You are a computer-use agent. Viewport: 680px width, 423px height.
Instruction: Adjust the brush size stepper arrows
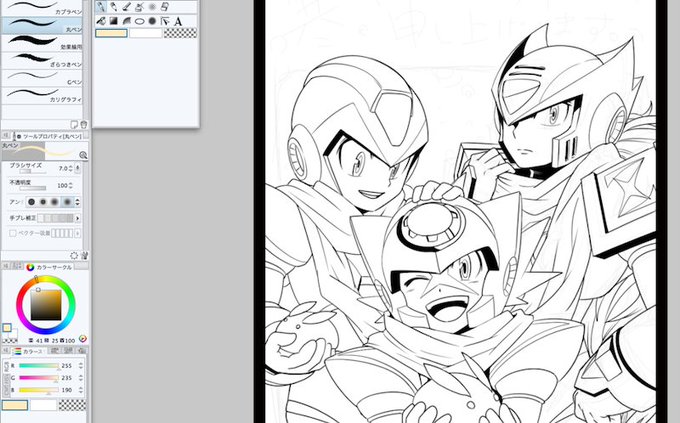click(x=71, y=168)
